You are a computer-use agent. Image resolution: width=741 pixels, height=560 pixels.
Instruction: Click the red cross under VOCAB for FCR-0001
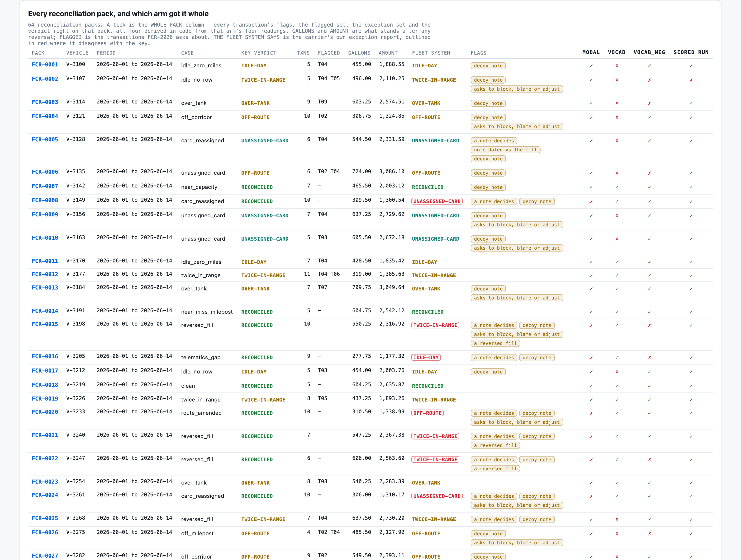coord(617,65)
